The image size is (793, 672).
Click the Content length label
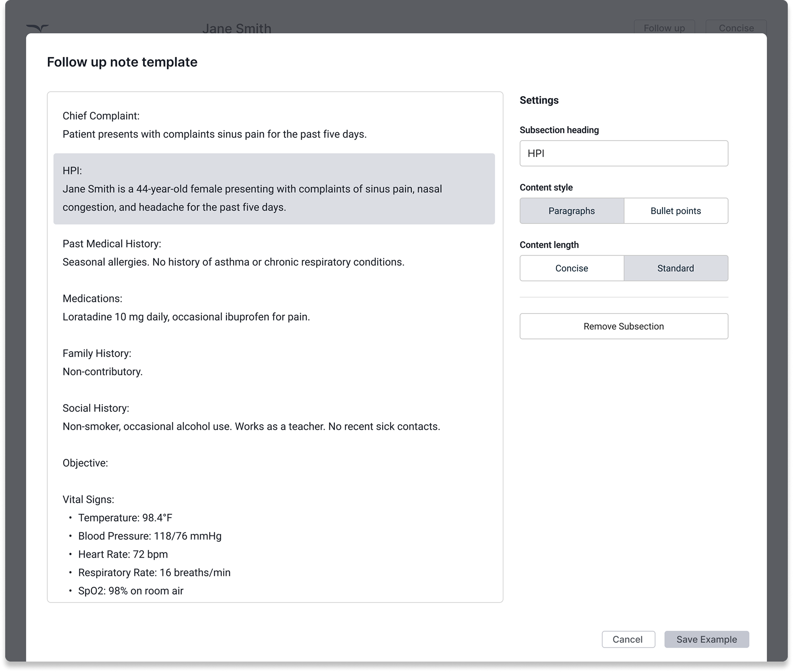pyautogui.click(x=549, y=245)
